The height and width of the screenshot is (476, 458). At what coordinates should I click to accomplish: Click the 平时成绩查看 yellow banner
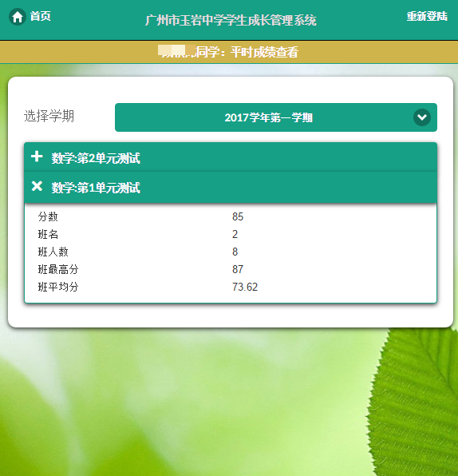(229, 52)
